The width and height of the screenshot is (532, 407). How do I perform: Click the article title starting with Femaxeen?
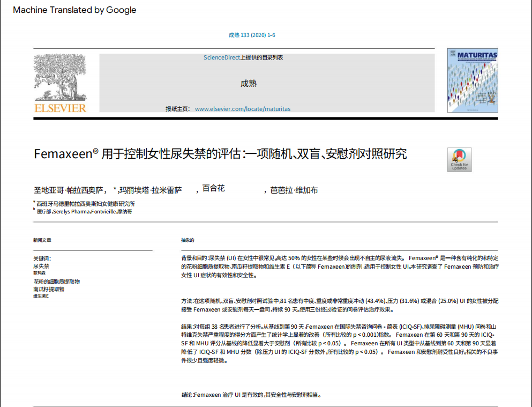[220, 154]
